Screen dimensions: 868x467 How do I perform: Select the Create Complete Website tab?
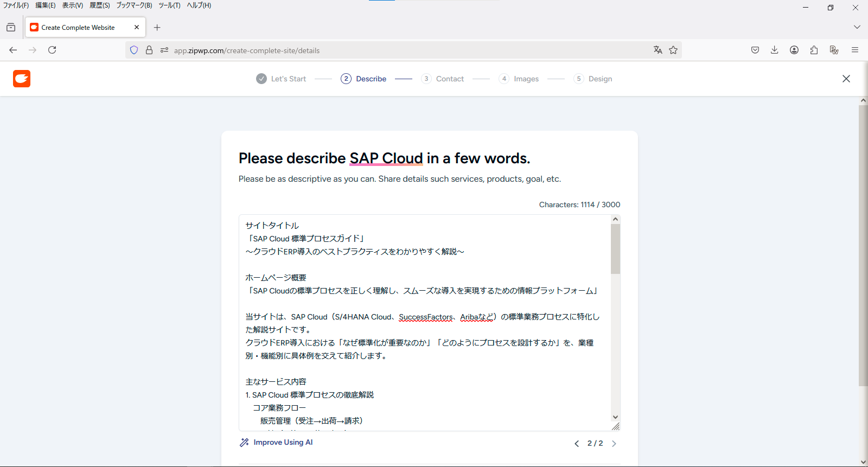[x=85, y=27]
